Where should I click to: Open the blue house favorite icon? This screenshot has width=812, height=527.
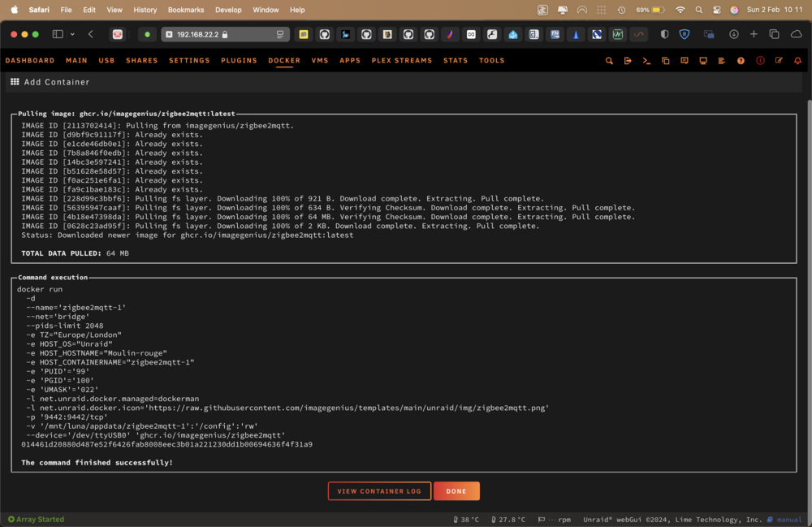(x=512, y=34)
